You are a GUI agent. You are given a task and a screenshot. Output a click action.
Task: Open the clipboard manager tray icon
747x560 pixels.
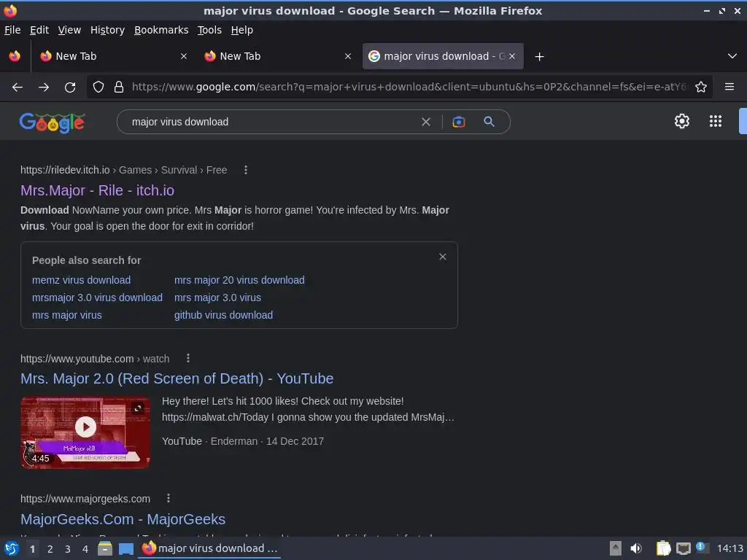[x=663, y=548]
